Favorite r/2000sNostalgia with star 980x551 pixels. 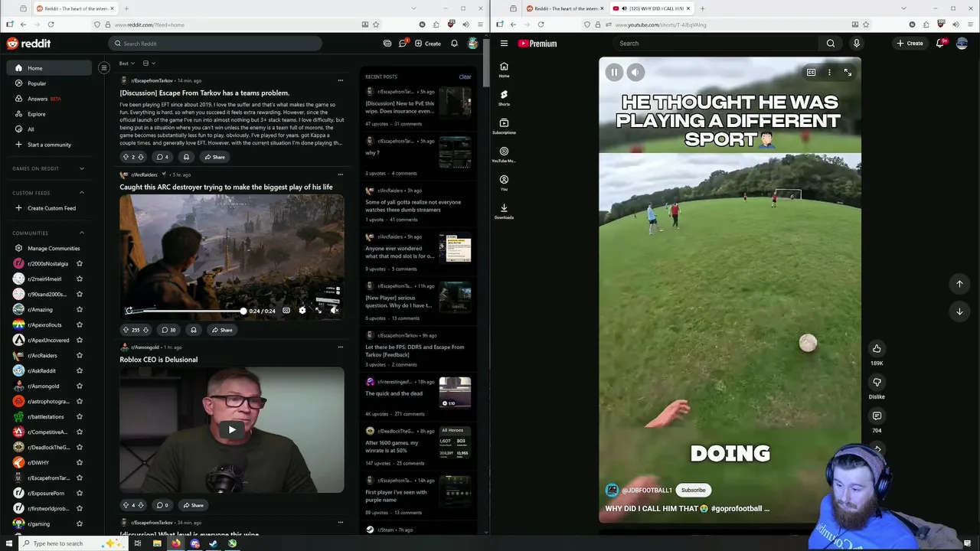79,264
